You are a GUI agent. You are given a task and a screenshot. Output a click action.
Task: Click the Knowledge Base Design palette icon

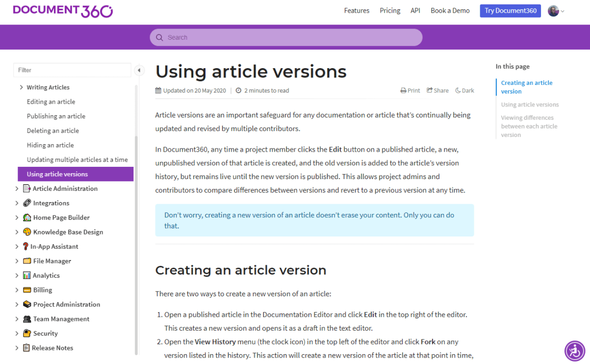[x=27, y=232]
